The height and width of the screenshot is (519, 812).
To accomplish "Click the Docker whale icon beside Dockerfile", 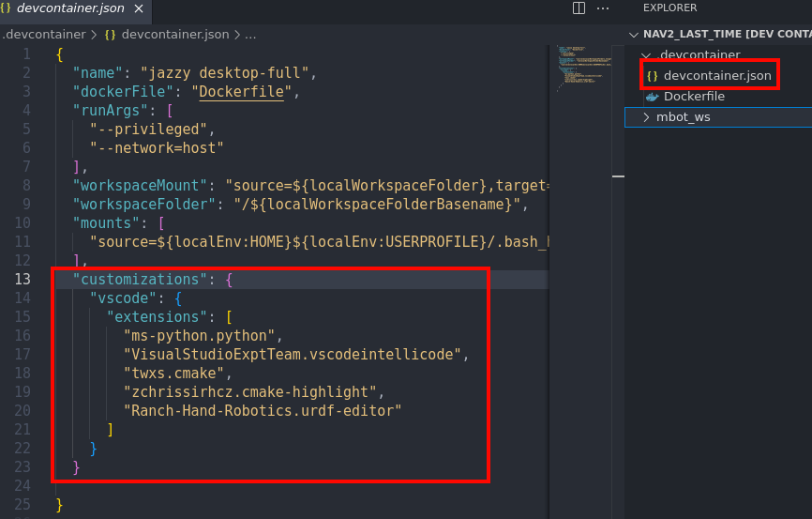I will point(652,97).
